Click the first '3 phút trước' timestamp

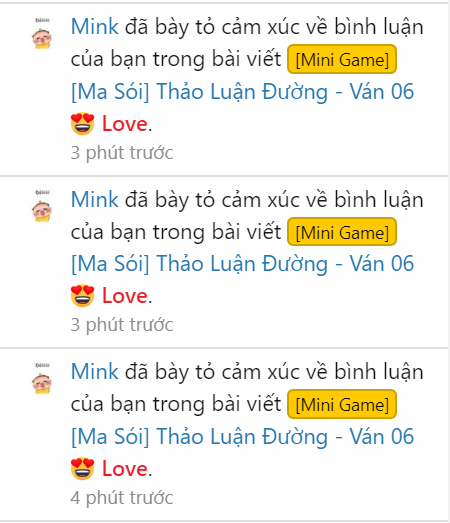point(122,153)
